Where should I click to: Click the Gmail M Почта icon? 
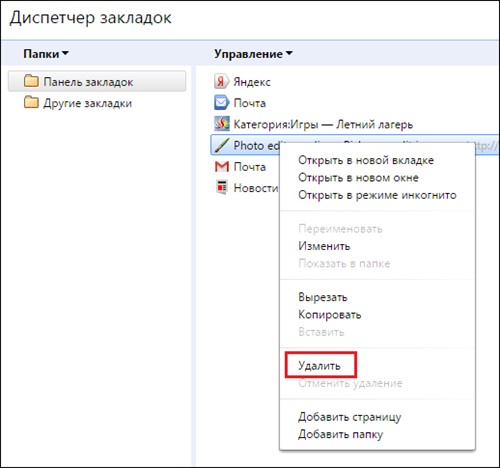click(222, 166)
